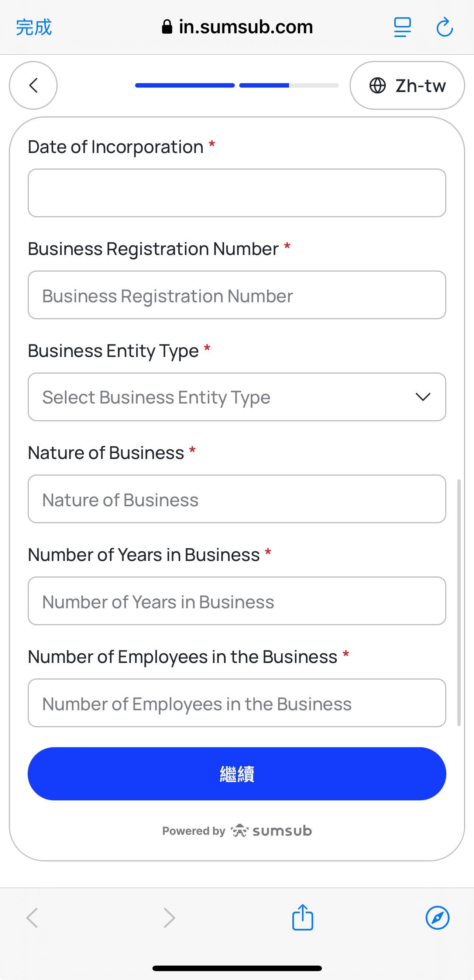The width and height of the screenshot is (474, 980).
Task: Select the Nature of Business field
Action: click(236, 499)
